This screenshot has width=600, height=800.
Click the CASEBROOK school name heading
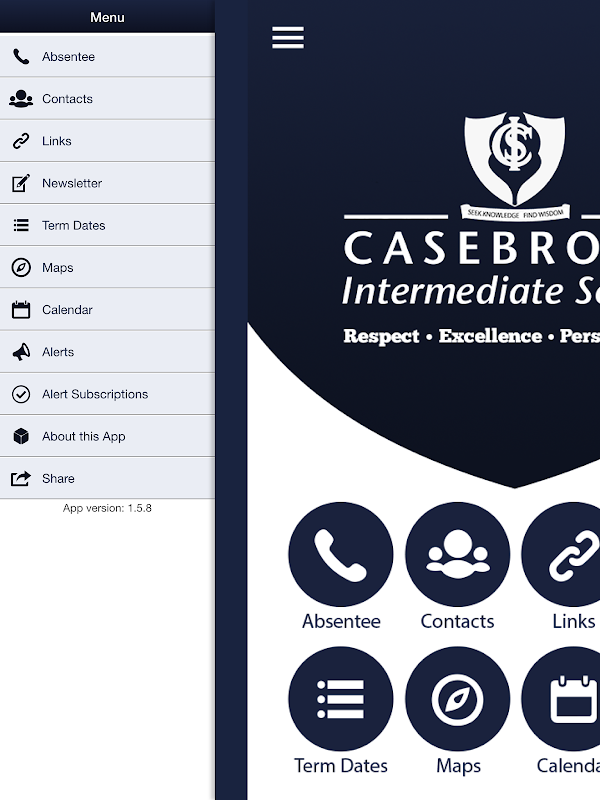coord(471,248)
